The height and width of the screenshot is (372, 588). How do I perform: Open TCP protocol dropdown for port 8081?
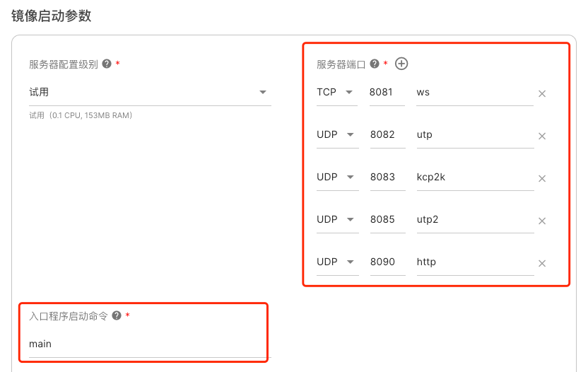click(336, 93)
